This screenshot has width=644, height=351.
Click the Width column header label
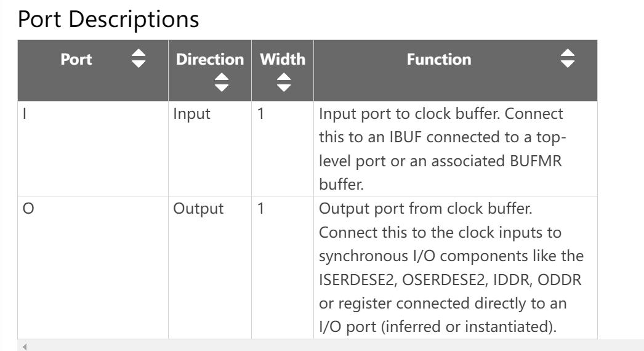[x=283, y=60]
